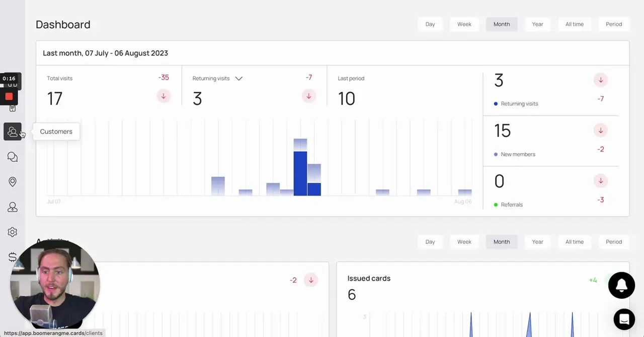Select Year in the Dashboard period filter

point(538,24)
